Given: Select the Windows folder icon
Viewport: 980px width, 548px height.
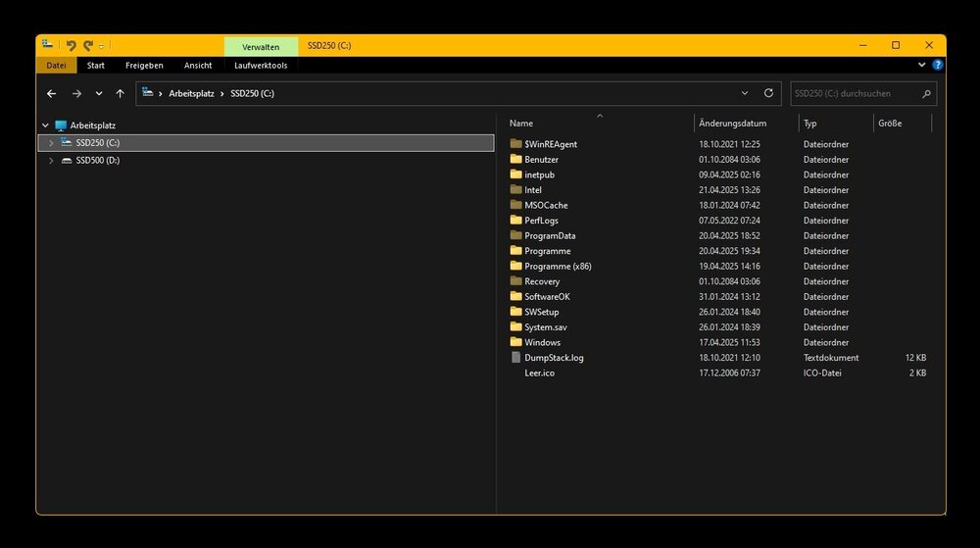Looking at the screenshot, I should (516, 342).
